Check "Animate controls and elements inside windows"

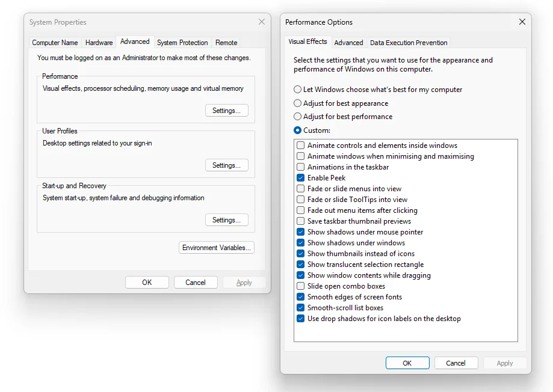coord(300,145)
